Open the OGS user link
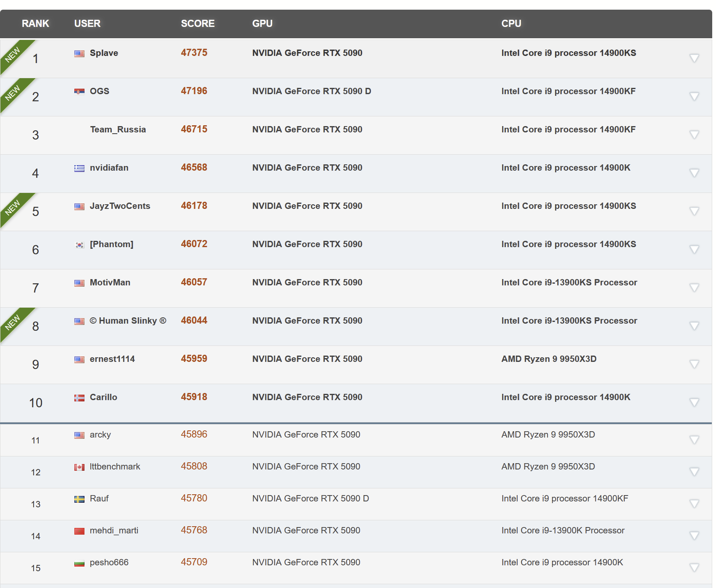Image resolution: width=716 pixels, height=588 pixels. point(100,91)
